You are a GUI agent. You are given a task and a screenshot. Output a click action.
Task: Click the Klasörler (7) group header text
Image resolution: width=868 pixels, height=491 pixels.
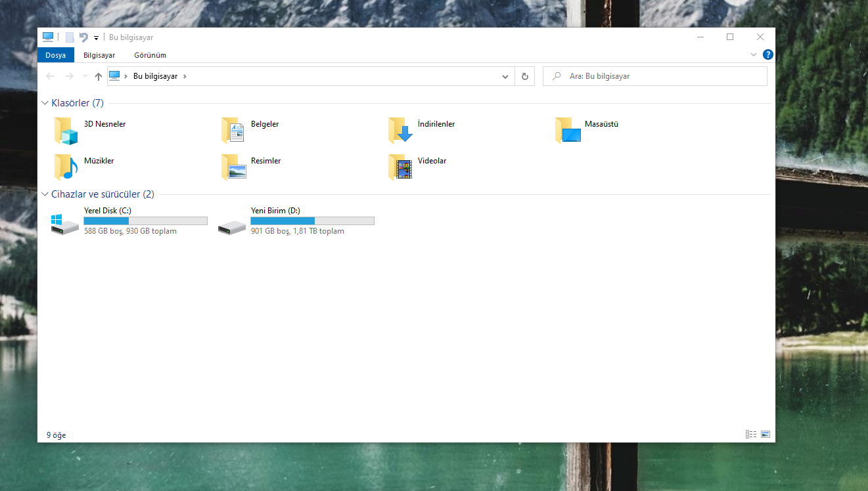pos(78,103)
